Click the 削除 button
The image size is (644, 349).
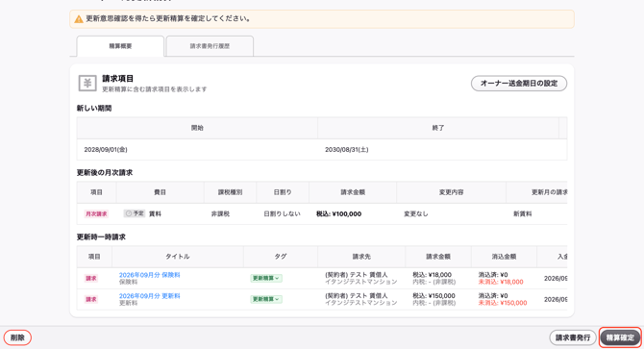pyautogui.click(x=17, y=337)
